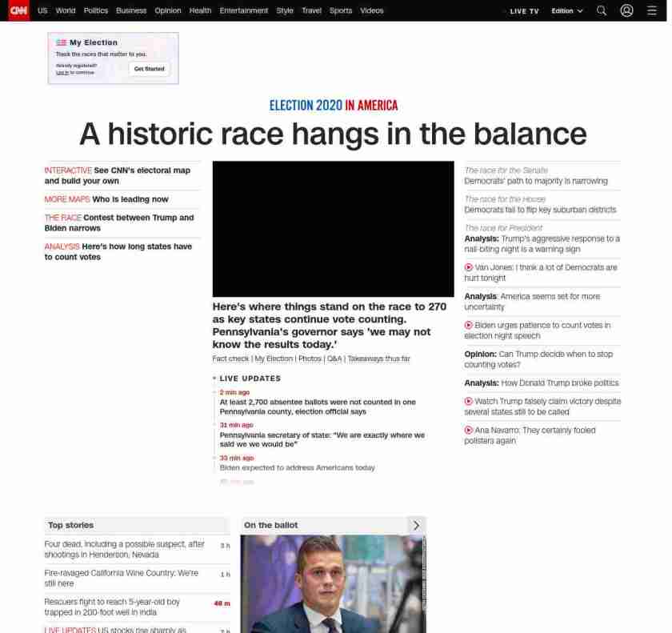Open the user account profile icon
The image size is (672, 633).
pos(626,10)
